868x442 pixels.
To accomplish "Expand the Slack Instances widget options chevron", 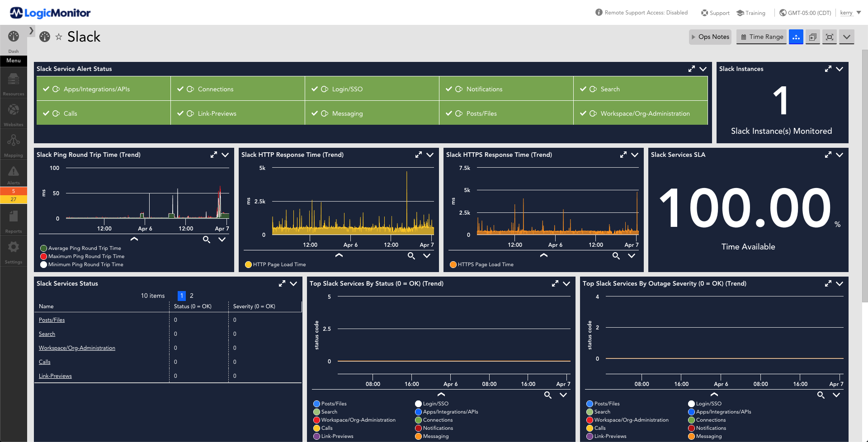I will (840, 69).
